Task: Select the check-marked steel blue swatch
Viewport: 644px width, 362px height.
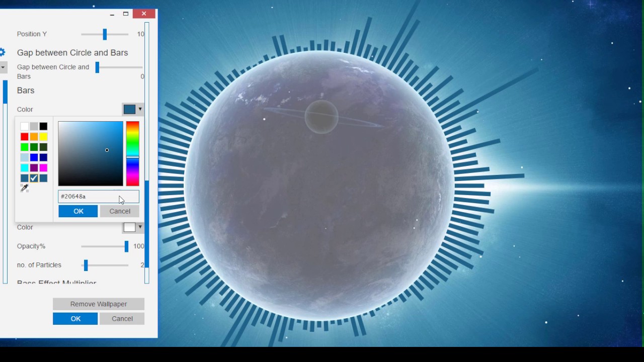Action: (x=34, y=178)
